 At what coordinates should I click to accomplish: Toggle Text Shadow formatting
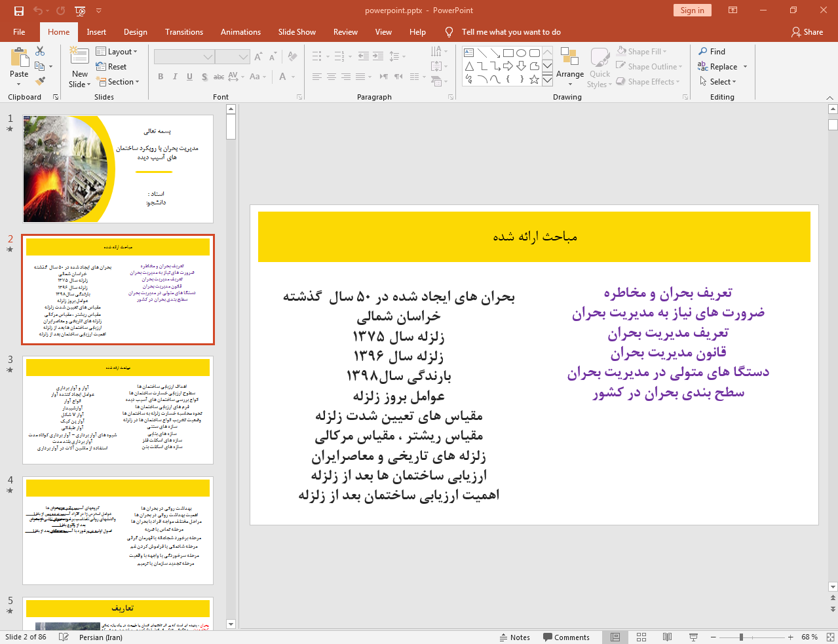coord(204,77)
